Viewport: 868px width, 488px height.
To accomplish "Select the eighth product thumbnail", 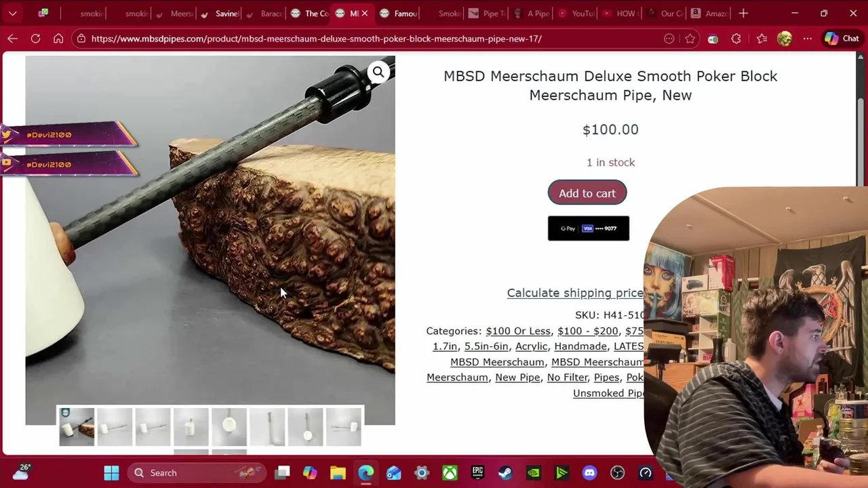I will pyautogui.click(x=343, y=427).
